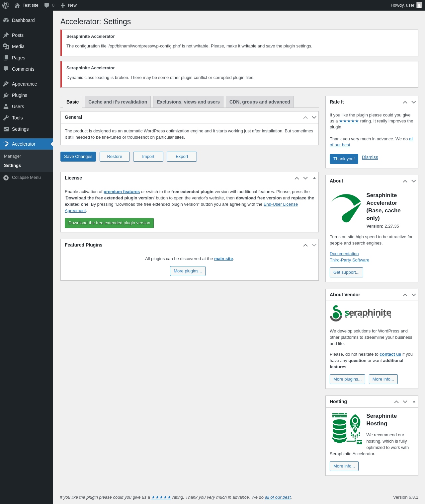This screenshot has width=425, height=504.
Task: Click More info in Hosting panel
Action: (344, 466)
